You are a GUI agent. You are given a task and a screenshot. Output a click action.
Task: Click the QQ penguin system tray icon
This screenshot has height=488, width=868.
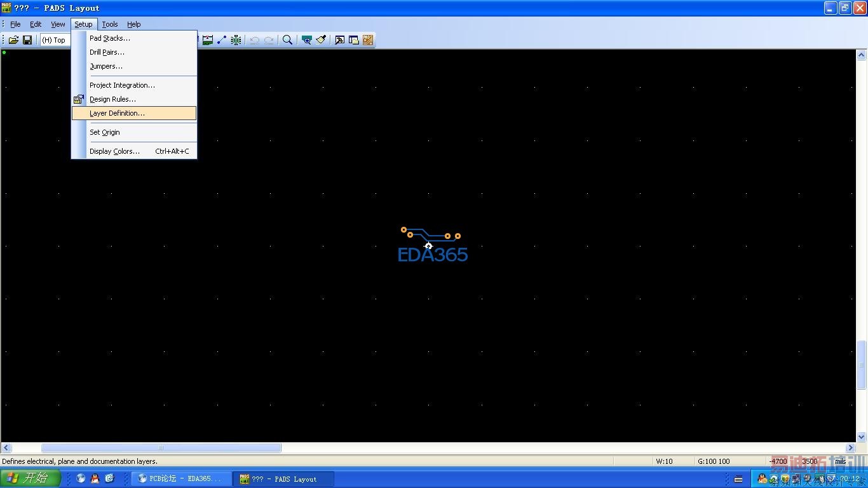coord(763,479)
